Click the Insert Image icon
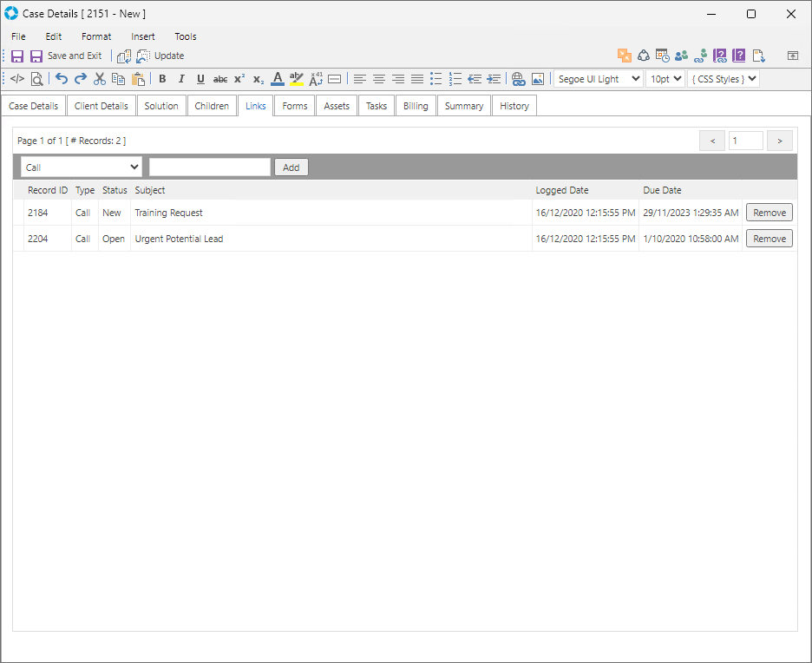The image size is (812, 663). click(x=538, y=79)
